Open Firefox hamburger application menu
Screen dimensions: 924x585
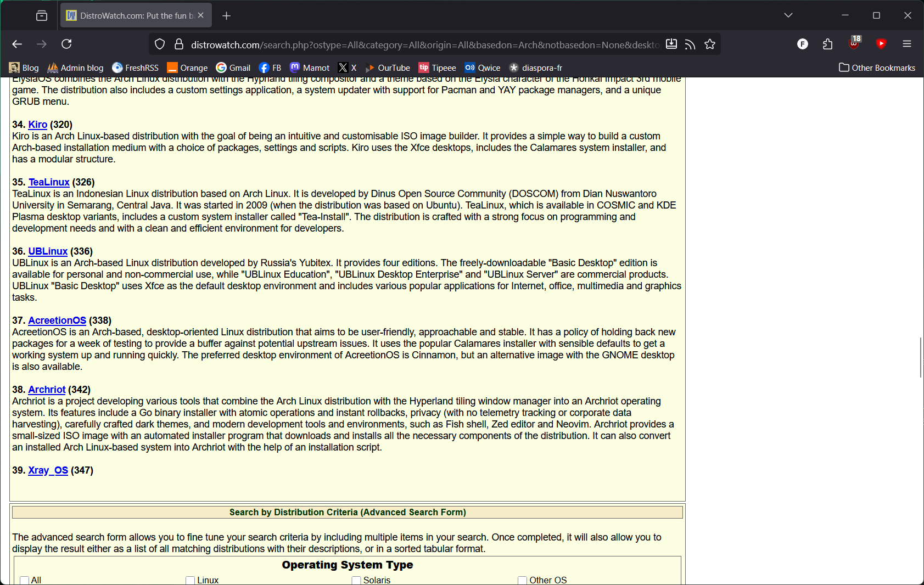[907, 44]
